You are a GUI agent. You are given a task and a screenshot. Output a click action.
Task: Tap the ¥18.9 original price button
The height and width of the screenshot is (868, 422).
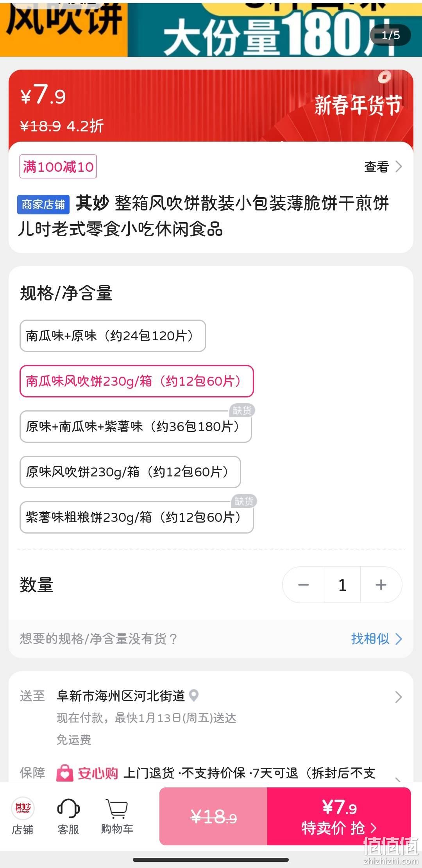(213, 816)
